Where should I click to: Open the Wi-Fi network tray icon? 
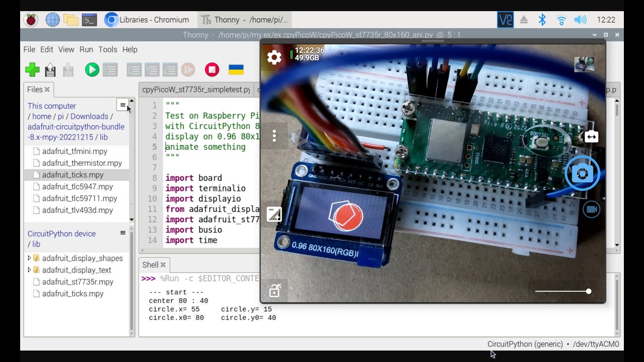coord(561,20)
